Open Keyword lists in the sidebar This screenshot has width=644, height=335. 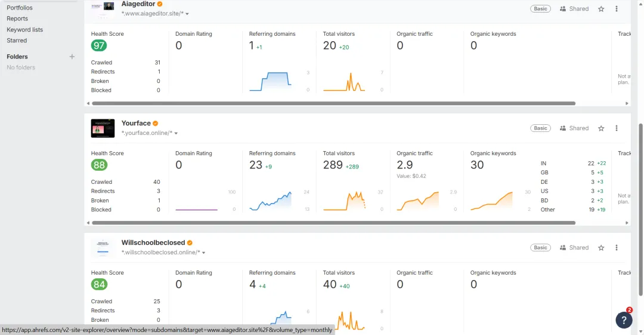[x=24, y=30]
